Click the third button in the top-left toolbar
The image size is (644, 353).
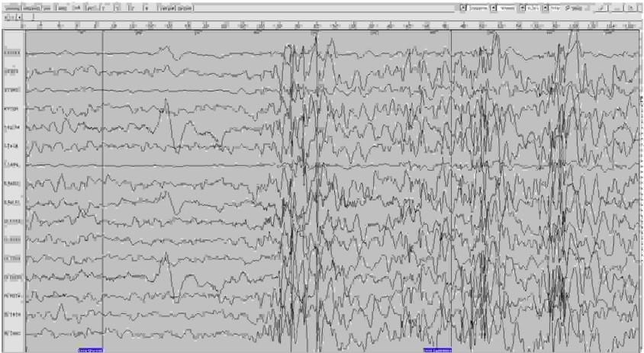pos(47,7)
